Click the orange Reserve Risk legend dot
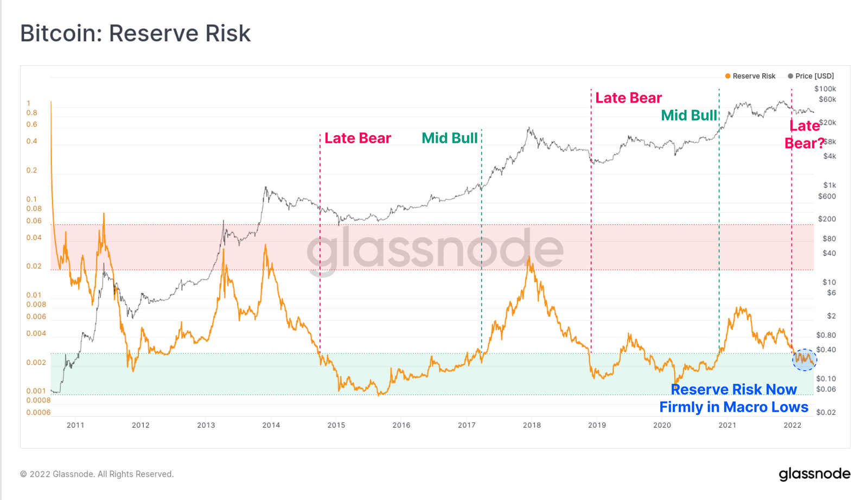 pyautogui.click(x=728, y=76)
